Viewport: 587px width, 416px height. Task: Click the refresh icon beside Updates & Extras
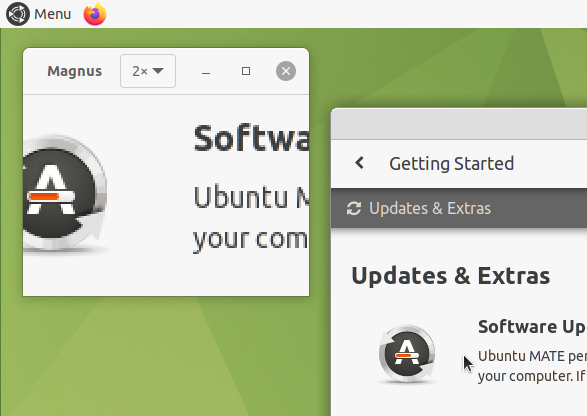pos(354,209)
